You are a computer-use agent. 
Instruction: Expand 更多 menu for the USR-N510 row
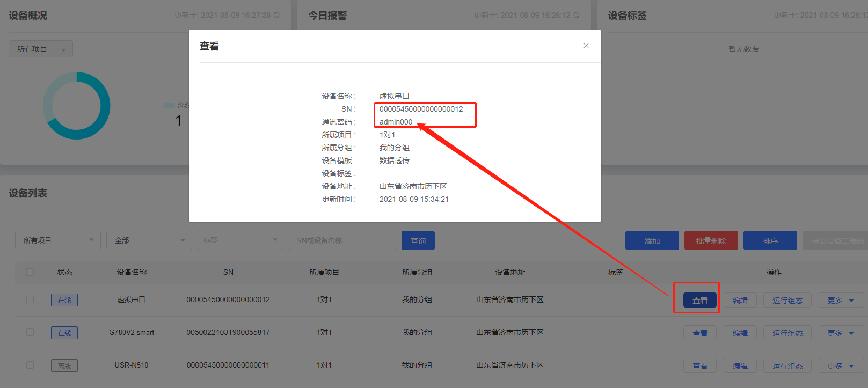coord(841,366)
